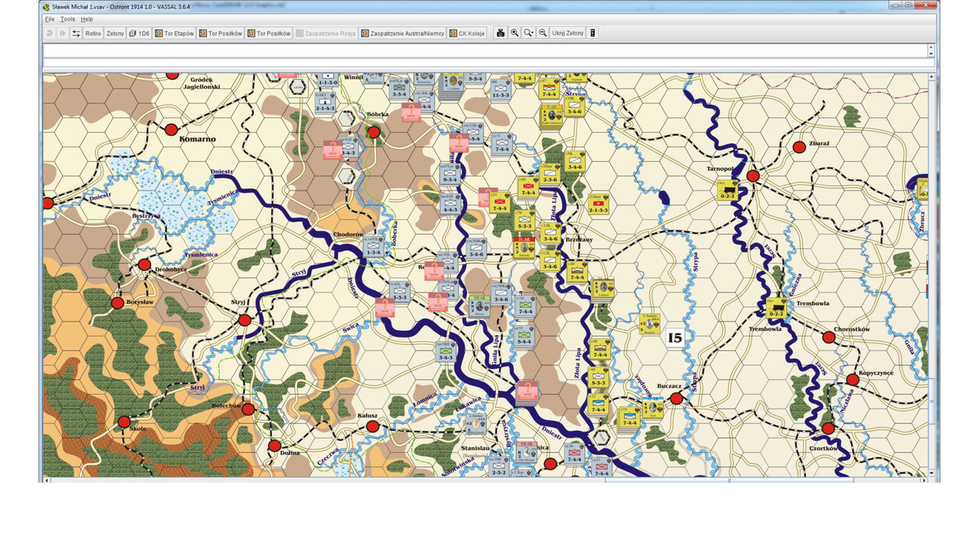
Task: Select the blue 9-3-4 unit counter
Action: 449,175
